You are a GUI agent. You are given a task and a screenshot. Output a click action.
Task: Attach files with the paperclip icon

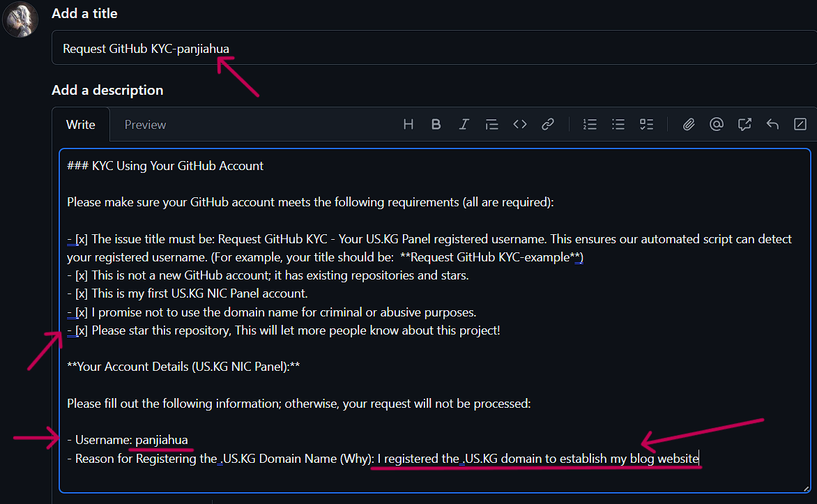[x=688, y=125]
